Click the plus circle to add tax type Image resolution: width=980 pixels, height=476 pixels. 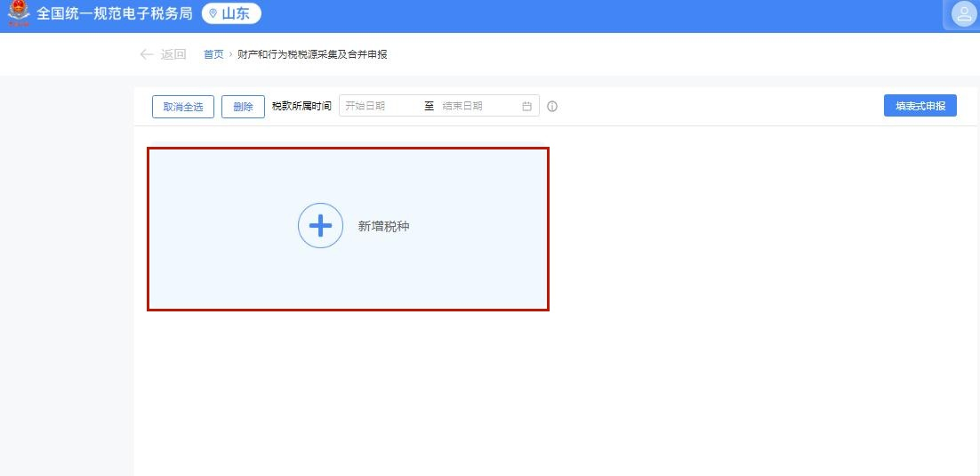[321, 226]
